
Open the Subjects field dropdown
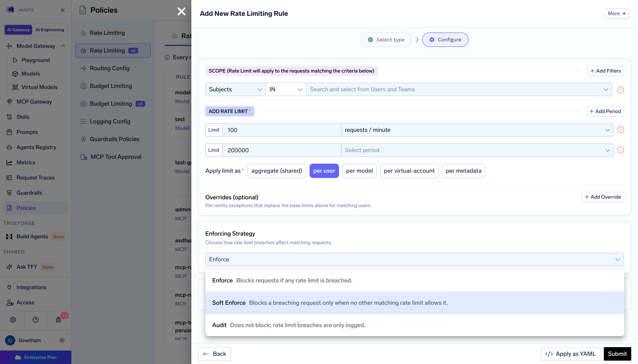coord(235,89)
